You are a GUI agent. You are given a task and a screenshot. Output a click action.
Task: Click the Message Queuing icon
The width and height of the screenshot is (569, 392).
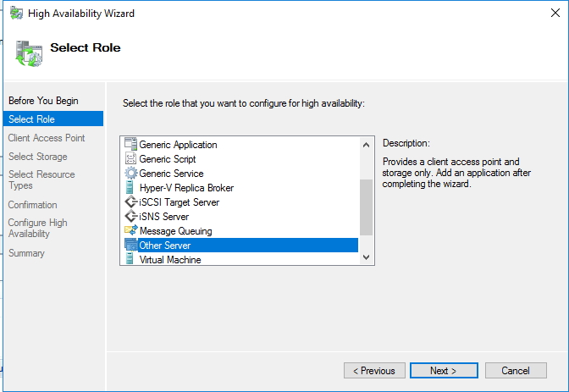tap(130, 231)
